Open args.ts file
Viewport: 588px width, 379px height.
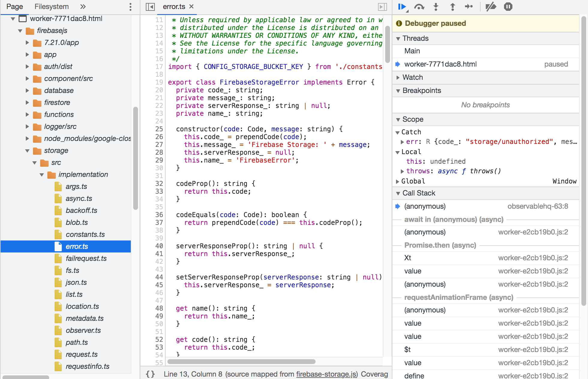point(76,187)
